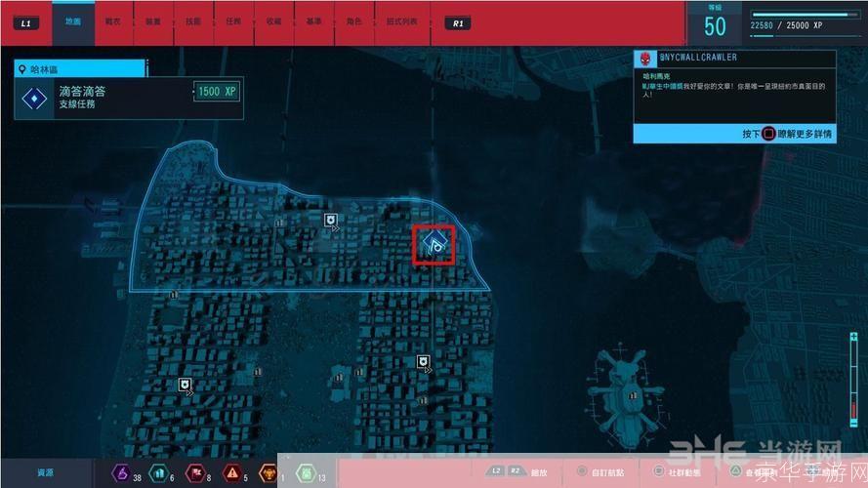Select landmark icon below southeast police station
This screenshot has height=488, width=868.
[423, 400]
